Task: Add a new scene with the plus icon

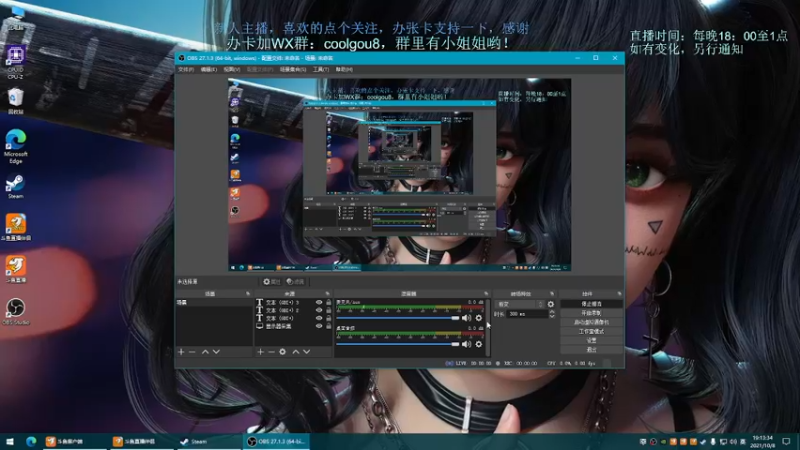Action: 181,352
